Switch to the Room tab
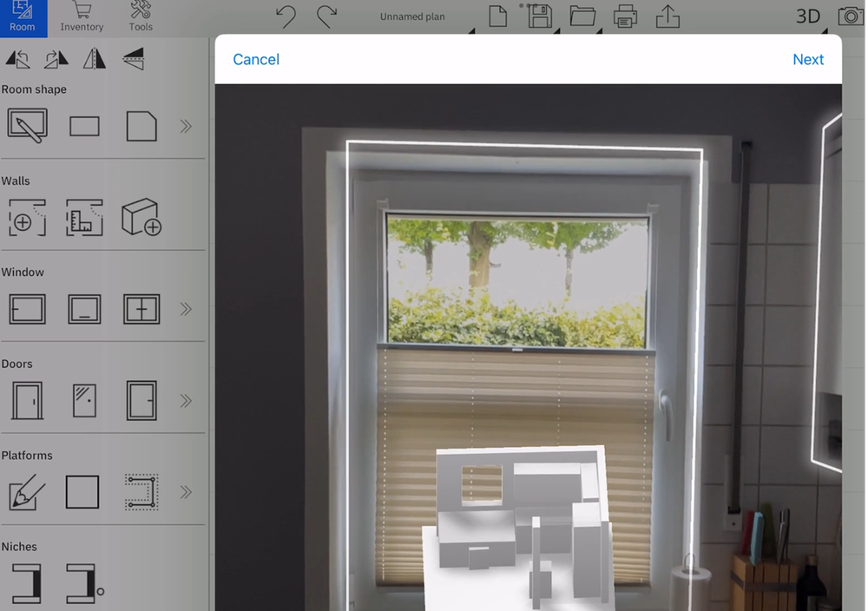This screenshot has height=611, width=868. click(x=23, y=17)
